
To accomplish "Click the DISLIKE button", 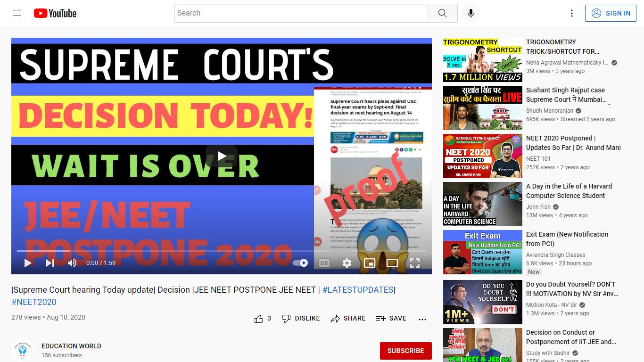I will click(x=301, y=319).
